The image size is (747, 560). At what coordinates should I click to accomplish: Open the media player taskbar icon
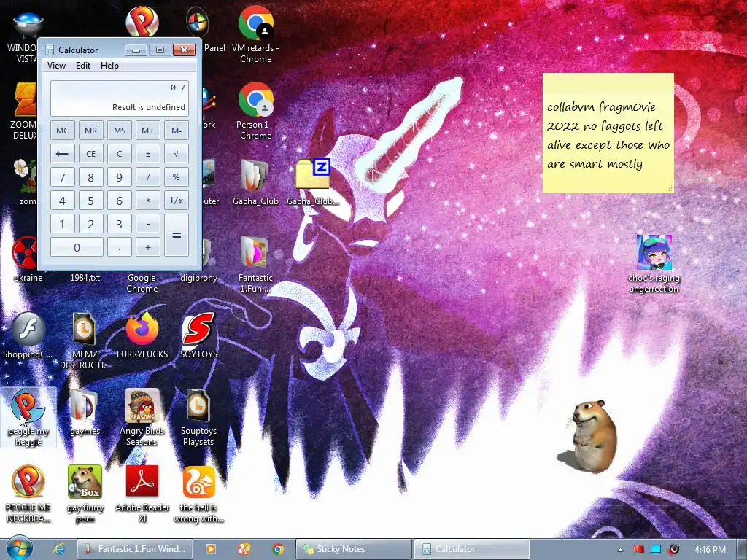coord(210,549)
